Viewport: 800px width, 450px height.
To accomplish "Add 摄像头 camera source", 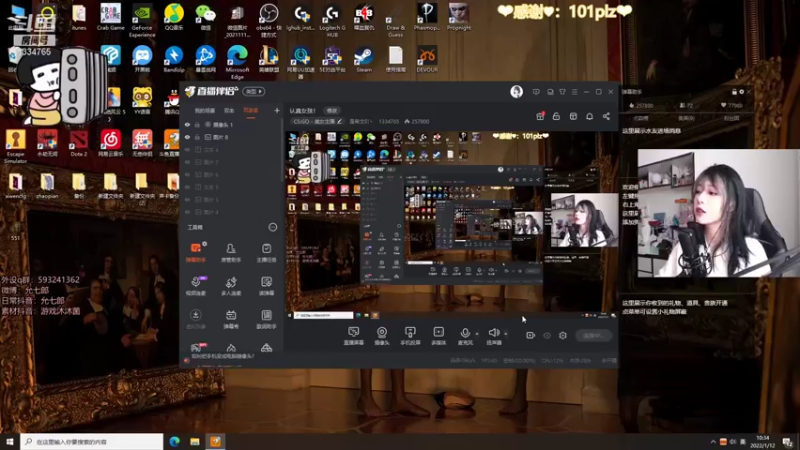I will (382, 336).
